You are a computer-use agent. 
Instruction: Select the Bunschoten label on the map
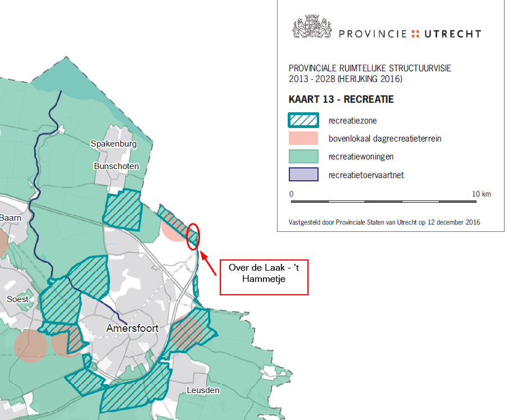tap(116, 166)
